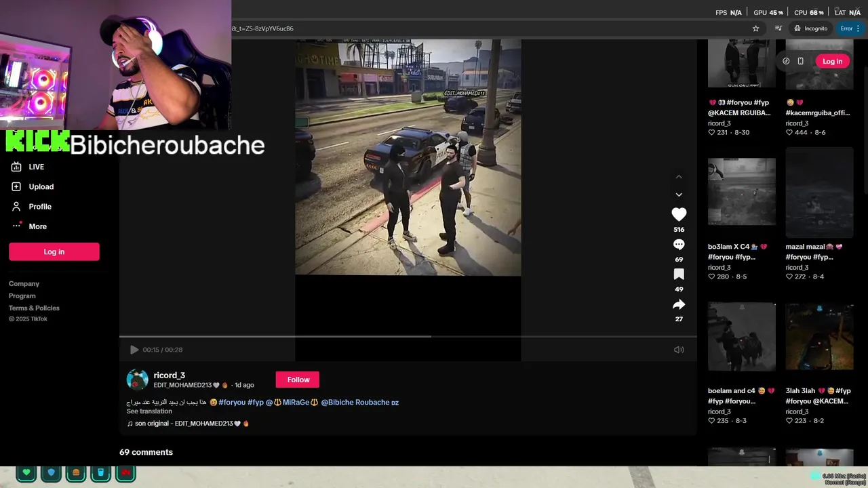Screen dimensions: 868x488
Task: Go to next video with down chevron
Action: [679, 195]
